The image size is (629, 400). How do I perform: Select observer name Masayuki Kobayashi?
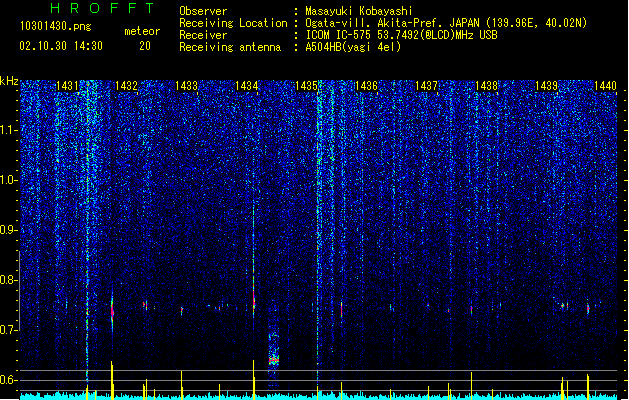(x=359, y=11)
